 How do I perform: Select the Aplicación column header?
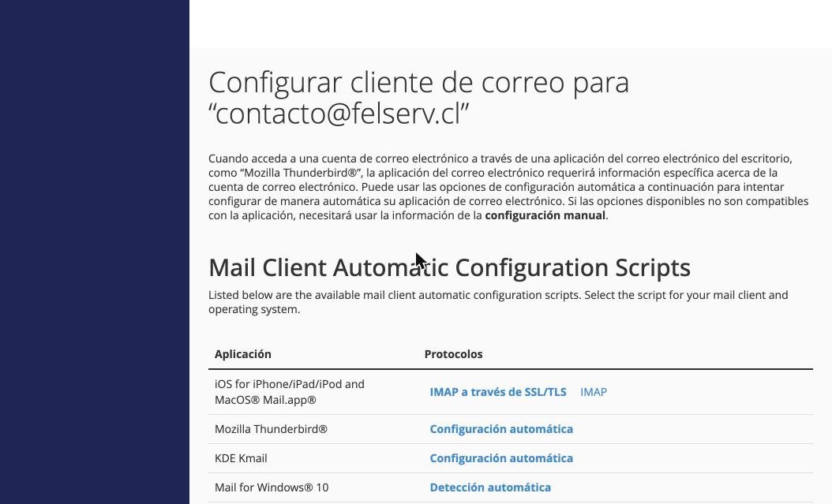(242, 354)
